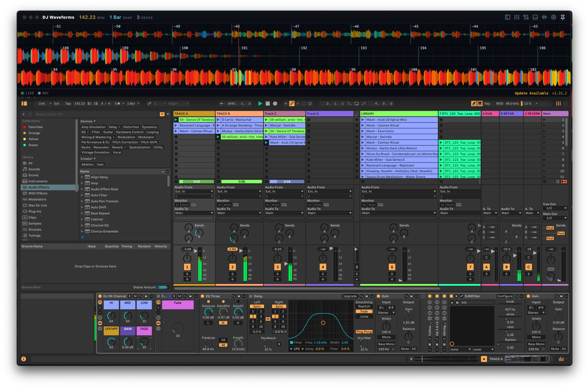Screen dimensions: 588x388
Task: Open the browser filter icon next to search
Action: tap(162, 114)
